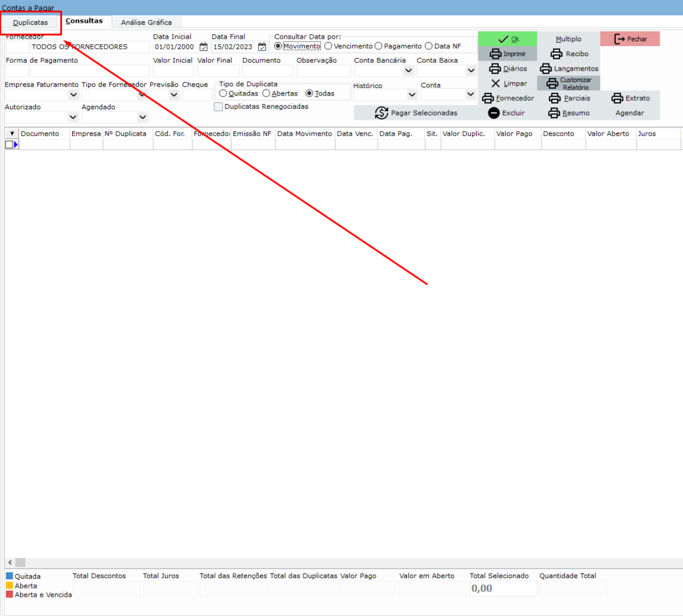Check Duplicatas Renegociadas checkbox
683x616 pixels.
coord(218,107)
